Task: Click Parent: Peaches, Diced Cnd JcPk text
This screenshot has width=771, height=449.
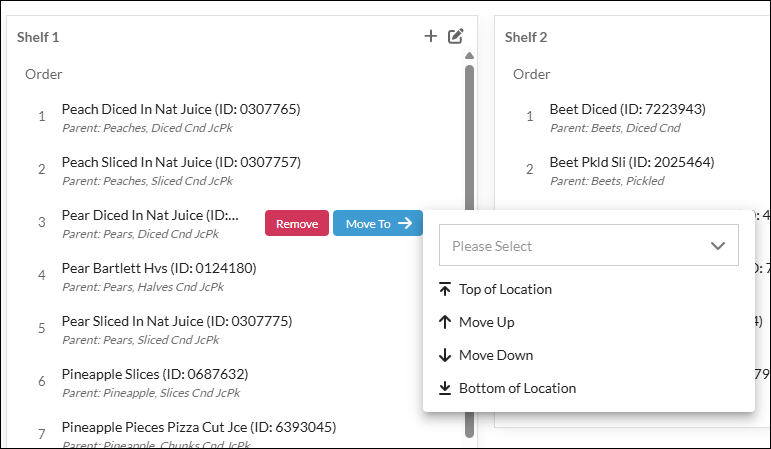Action: pyautogui.click(x=147, y=128)
